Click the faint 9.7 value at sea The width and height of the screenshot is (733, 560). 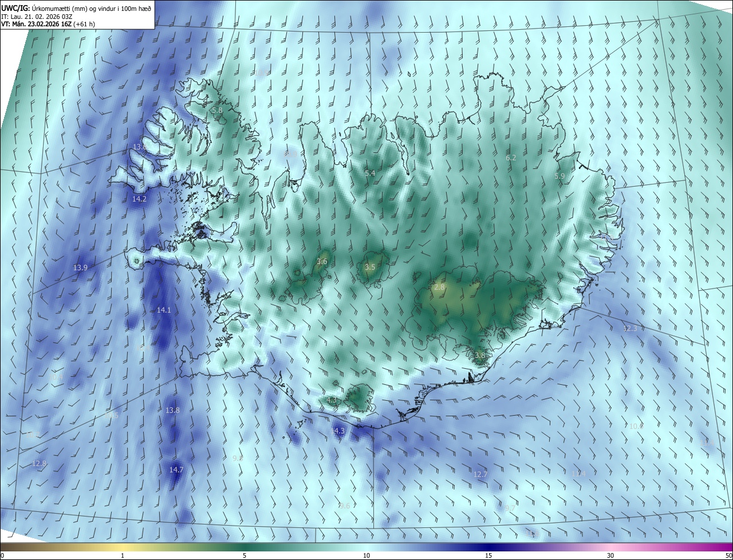(510, 508)
